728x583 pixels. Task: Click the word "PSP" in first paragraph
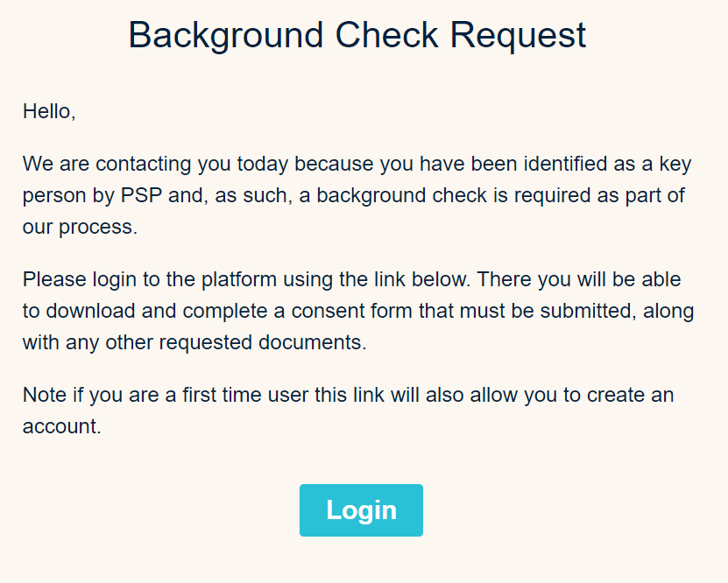(140, 195)
